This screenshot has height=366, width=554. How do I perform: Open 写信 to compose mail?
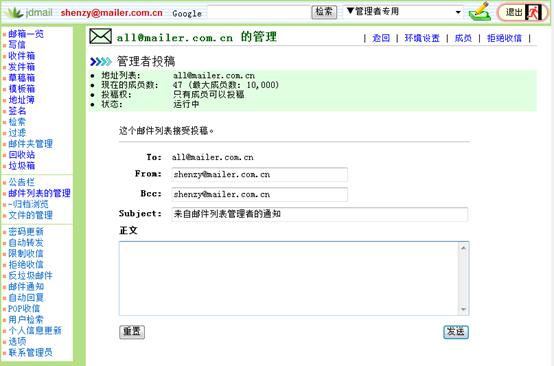point(17,45)
